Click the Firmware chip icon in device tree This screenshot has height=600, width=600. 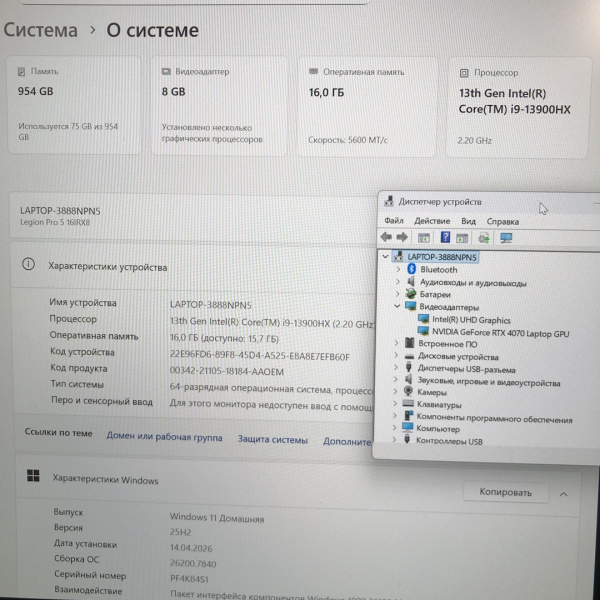pyautogui.click(x=409, y=343)
